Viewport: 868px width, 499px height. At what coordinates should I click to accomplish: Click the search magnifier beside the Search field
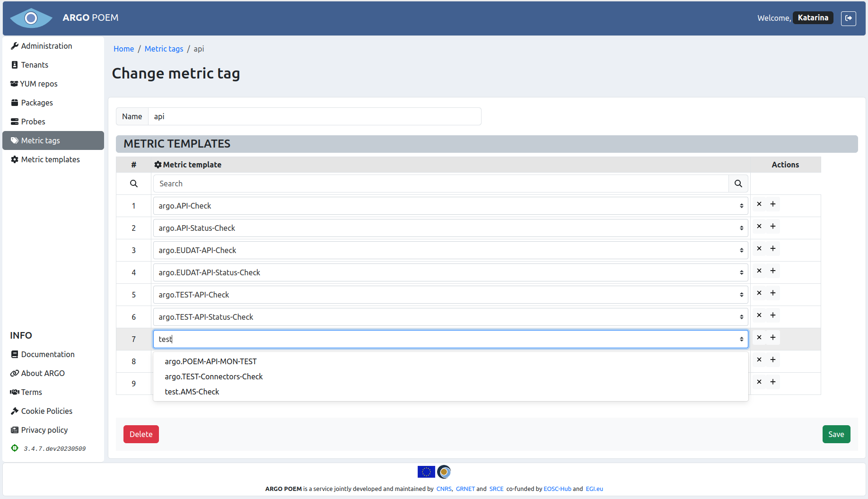click(738, 184)
